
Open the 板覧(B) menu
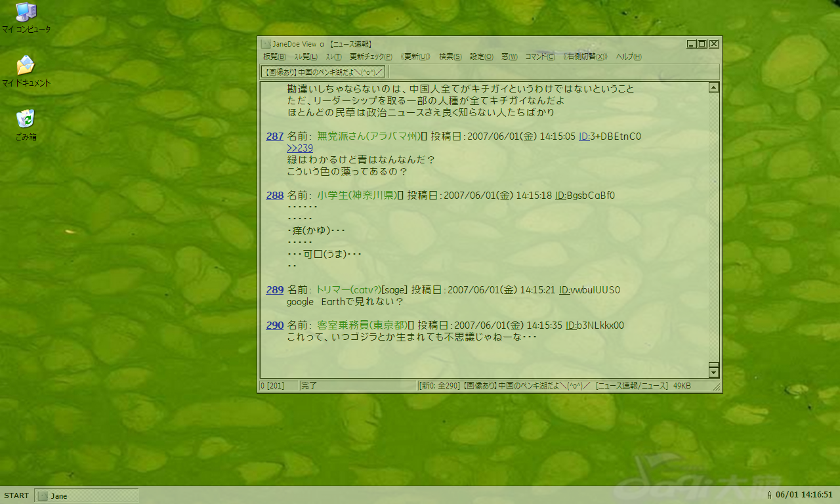click(x=274, y=57)
